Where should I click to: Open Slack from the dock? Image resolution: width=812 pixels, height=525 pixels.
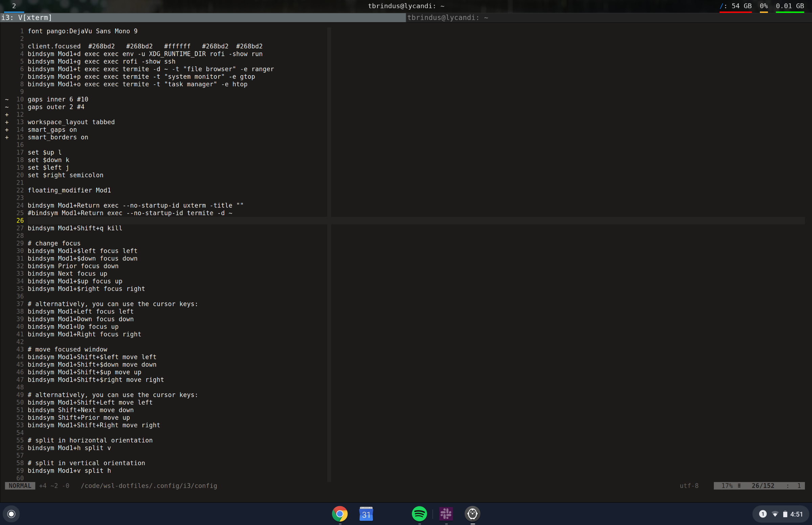point(446,514)
